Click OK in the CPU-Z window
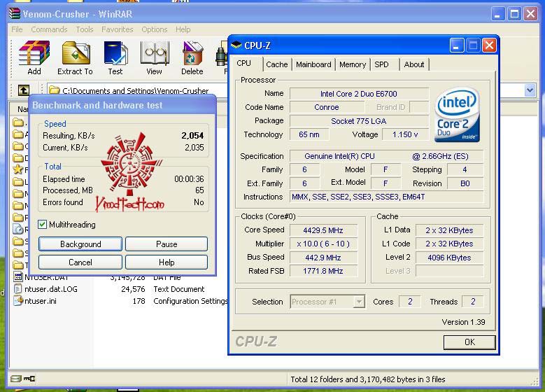545x392 pixels. (469, 342)
